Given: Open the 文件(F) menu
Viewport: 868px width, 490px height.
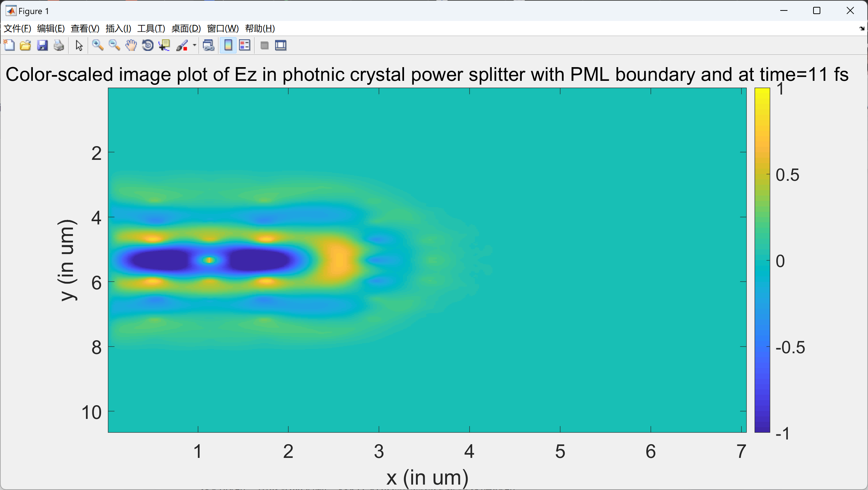Looking at the screenshot, I should click(17, 28).
